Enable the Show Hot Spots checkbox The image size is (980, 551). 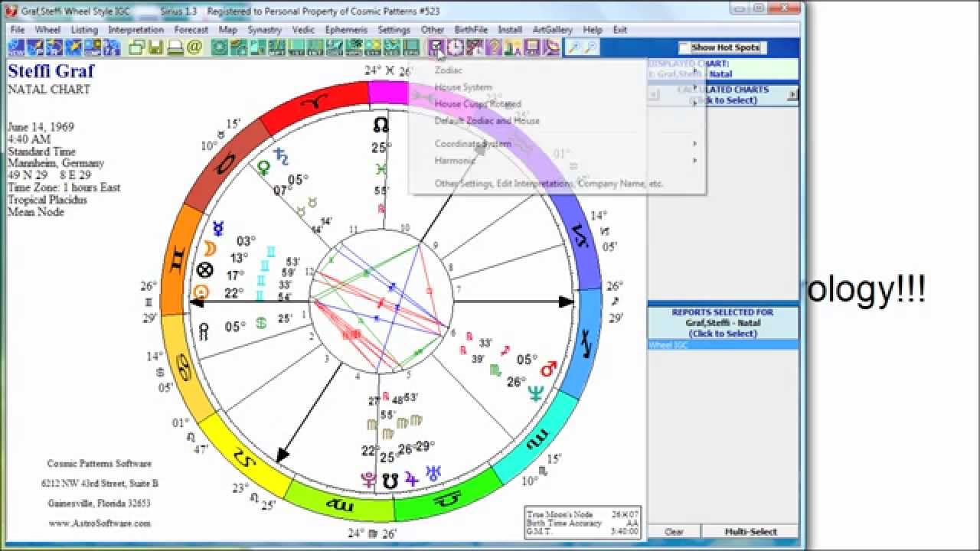(684, 47)
